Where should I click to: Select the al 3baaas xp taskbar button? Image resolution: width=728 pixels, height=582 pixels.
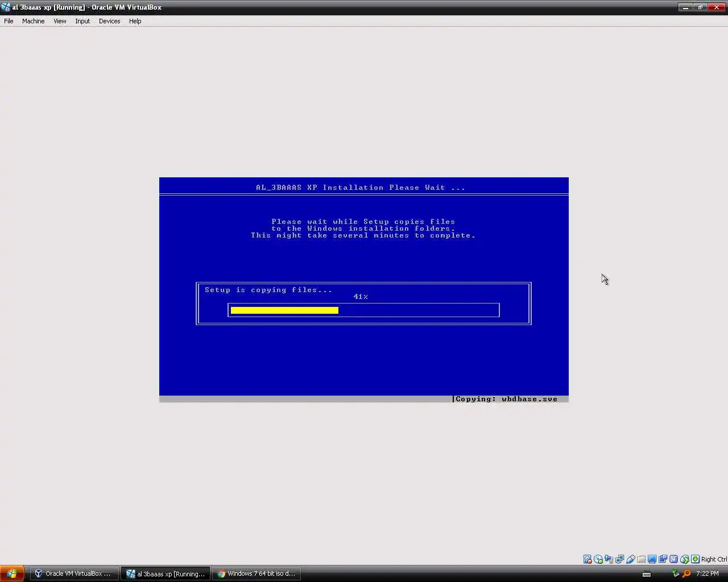(166, 573)
